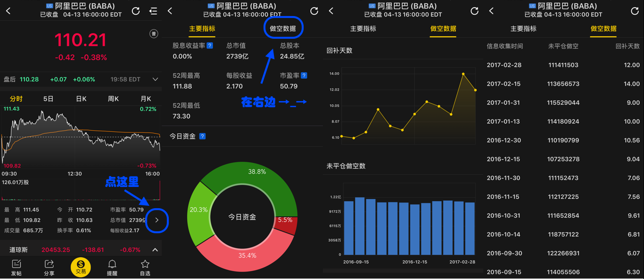This screenshot has height=279, width=644.
Task: Tap the 发帖 compose post icon
Action: (17, 267)
